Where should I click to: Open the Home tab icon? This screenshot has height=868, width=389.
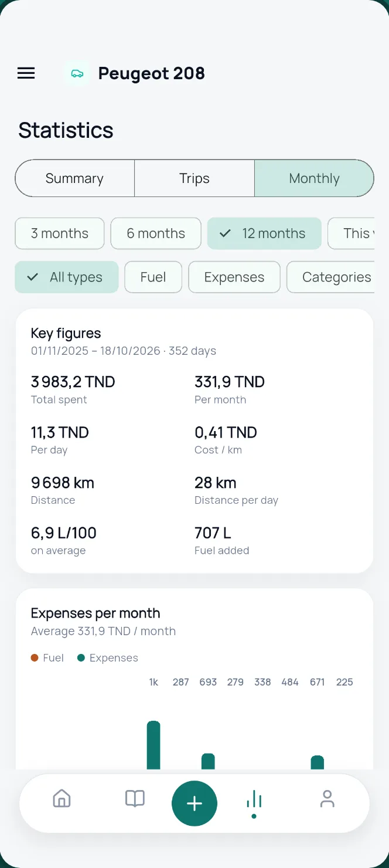click(62, 798)
